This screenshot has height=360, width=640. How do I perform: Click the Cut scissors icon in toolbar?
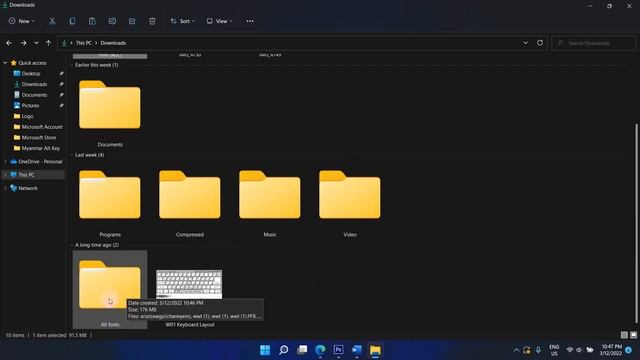tap(52, 21)
